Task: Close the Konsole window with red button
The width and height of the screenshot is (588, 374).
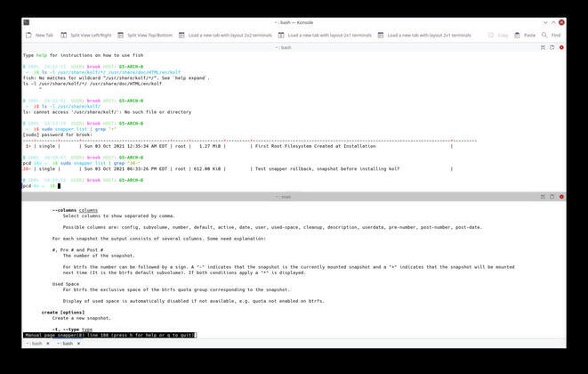Action: point(561,22)
